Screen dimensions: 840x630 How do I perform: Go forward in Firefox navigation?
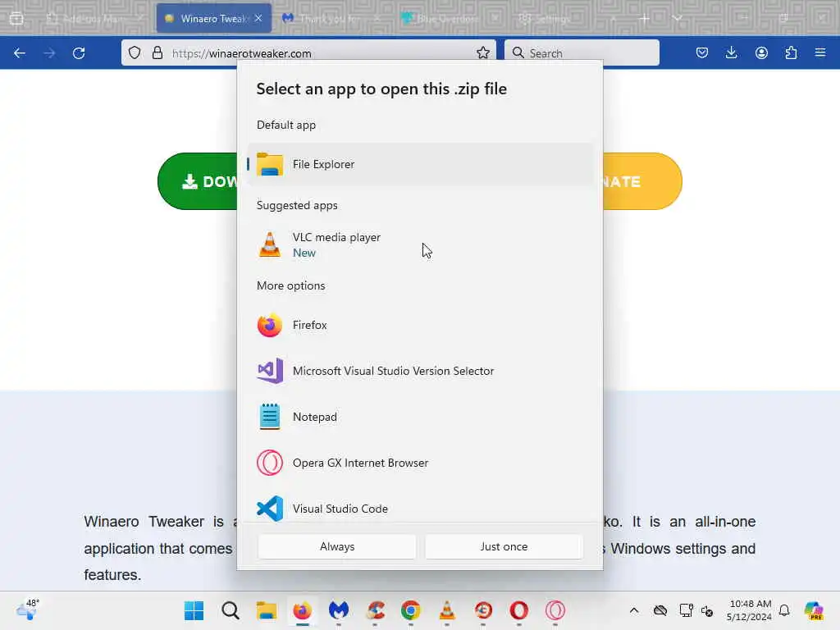pyautogui.click(x=49, y=53)
